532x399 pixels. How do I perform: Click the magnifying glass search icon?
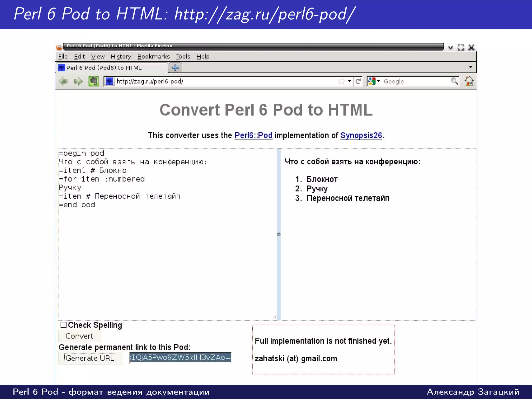(454, 81)
